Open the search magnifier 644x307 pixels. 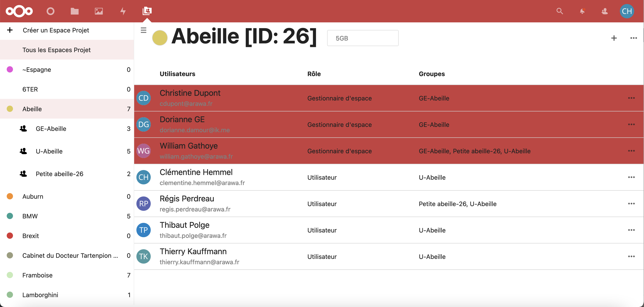coord(560,11)
